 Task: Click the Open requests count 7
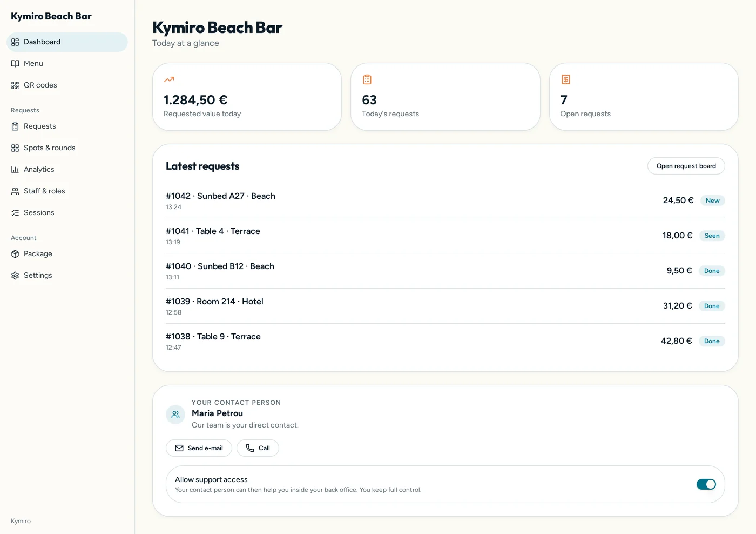[x=564, y=100]
